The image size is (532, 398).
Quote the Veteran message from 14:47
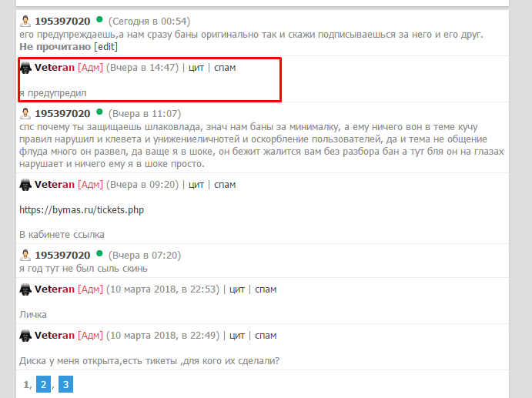(196, 68)
